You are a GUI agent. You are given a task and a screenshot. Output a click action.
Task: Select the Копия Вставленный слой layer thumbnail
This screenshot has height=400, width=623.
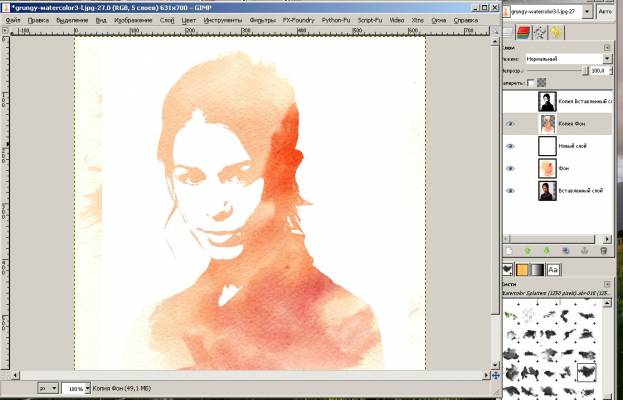(x=547, y=102)
